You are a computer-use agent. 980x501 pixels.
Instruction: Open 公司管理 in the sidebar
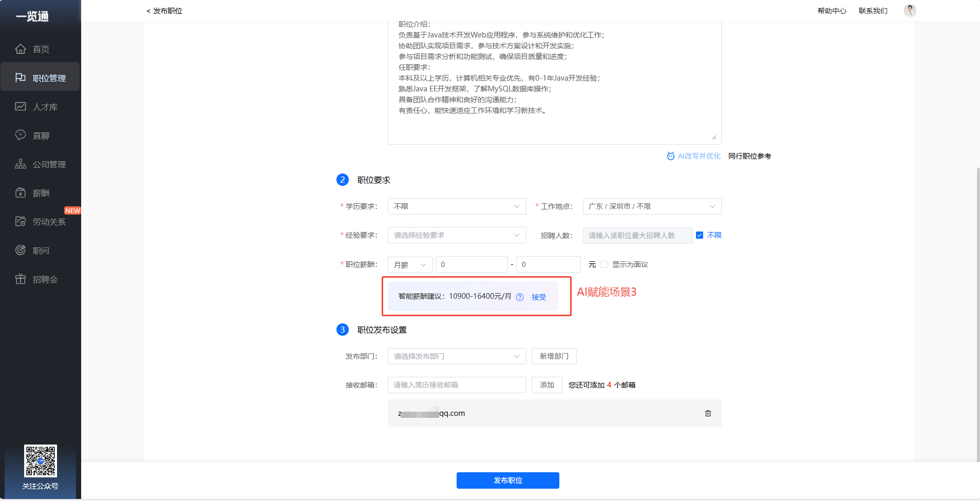click(41, 164)
